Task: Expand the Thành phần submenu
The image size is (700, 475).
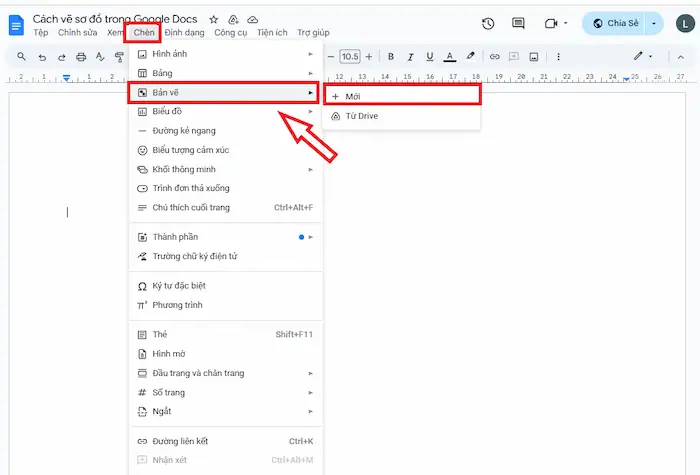Action: (x=225, y=237)
